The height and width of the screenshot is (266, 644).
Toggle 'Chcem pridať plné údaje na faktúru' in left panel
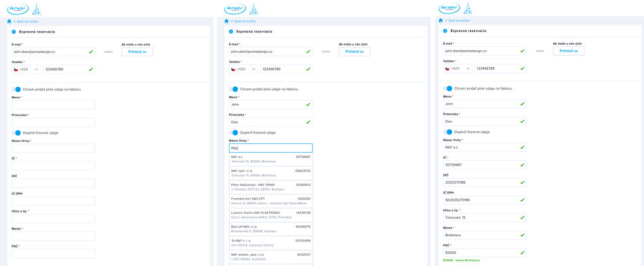[x=16, y=89]
